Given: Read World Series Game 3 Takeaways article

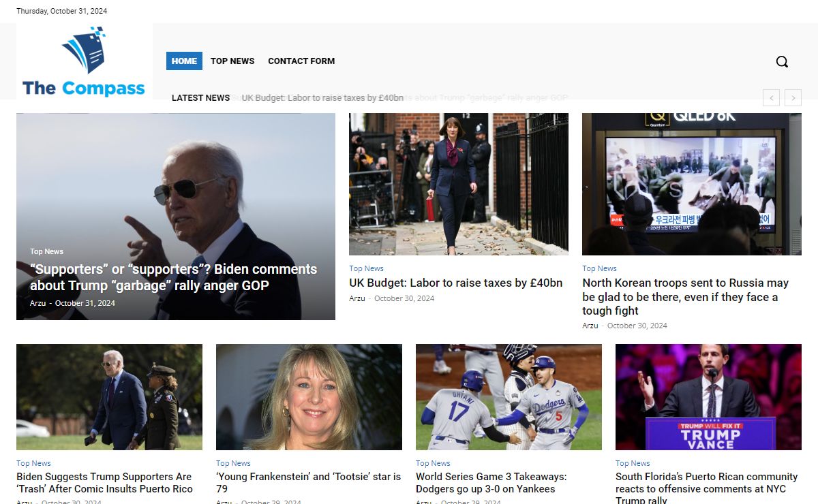Looking at the screenshot, I should point(491,483).
